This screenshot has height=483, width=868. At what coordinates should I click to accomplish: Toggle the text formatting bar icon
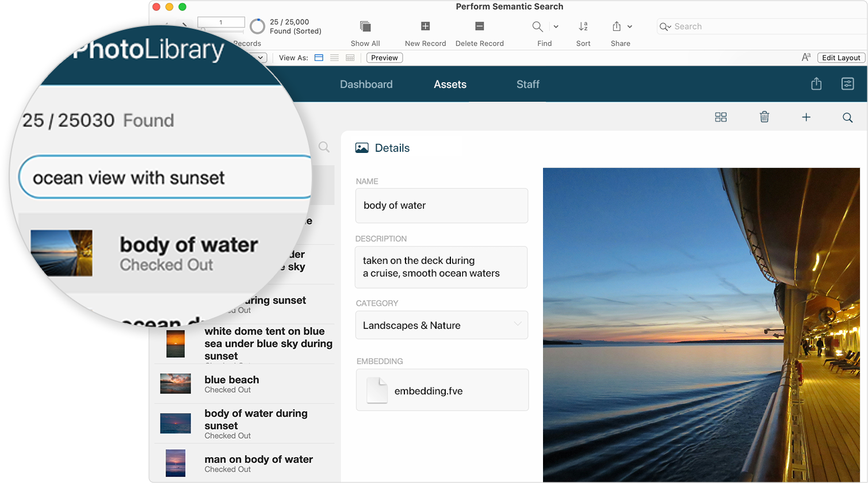pos(806,57)
